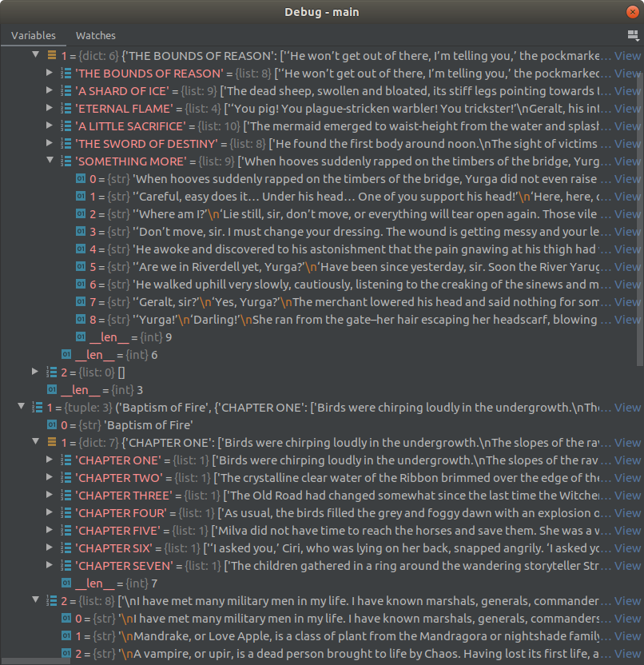Image resolution: width=644 pixels, height=665 pixels.
Task: Select the '__len__ = {int} 7' row text
Action: click(116, 583)
